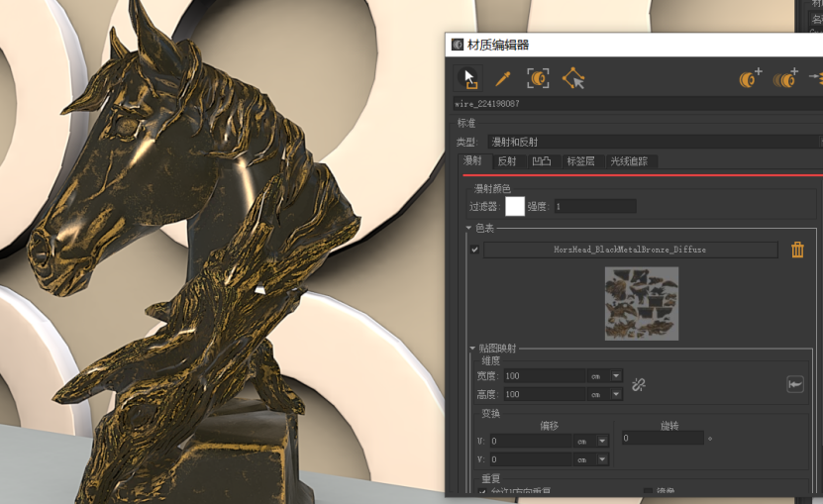823x504 pixels.
Task: Click the duplicate material plus icon
Action: click(x=785, y=78)
